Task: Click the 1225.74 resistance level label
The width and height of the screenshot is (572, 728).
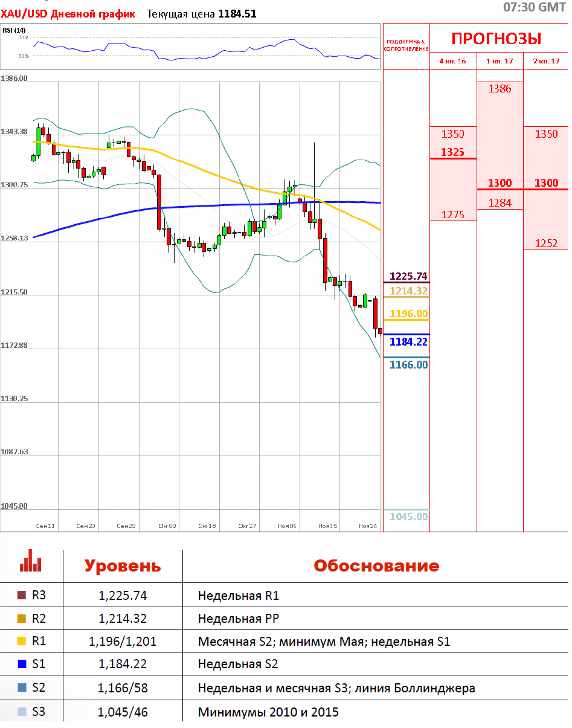Action: (408, 276)
